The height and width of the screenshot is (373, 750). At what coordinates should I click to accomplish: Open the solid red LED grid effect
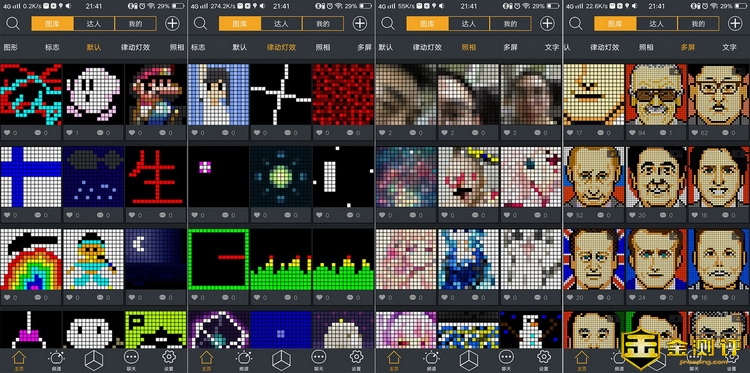pyautogui.click(x=343, y=94)
